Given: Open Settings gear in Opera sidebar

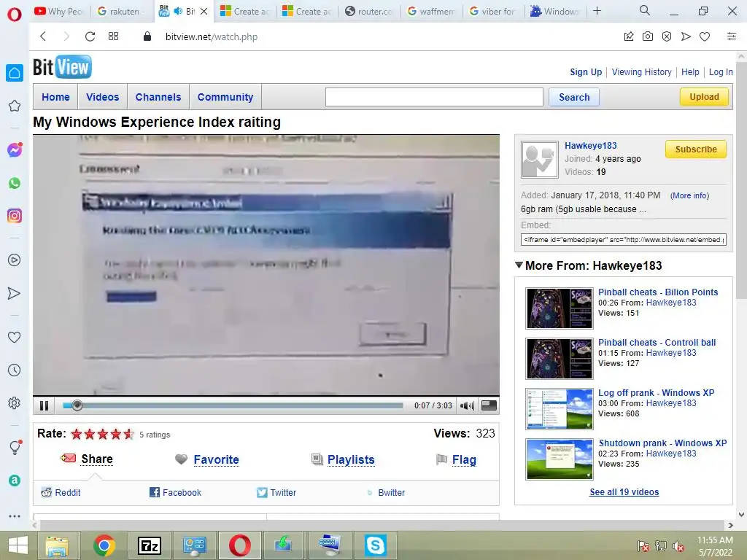Looking at the screenshot, I should [x=15, y=402].
